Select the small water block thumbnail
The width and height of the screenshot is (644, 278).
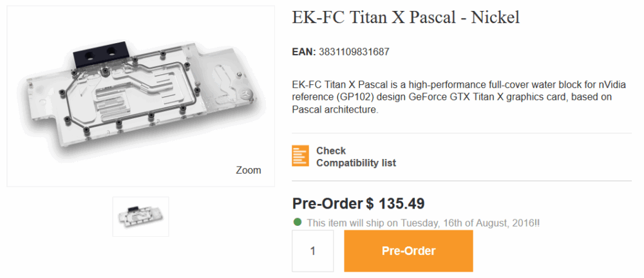click(140, 216)
